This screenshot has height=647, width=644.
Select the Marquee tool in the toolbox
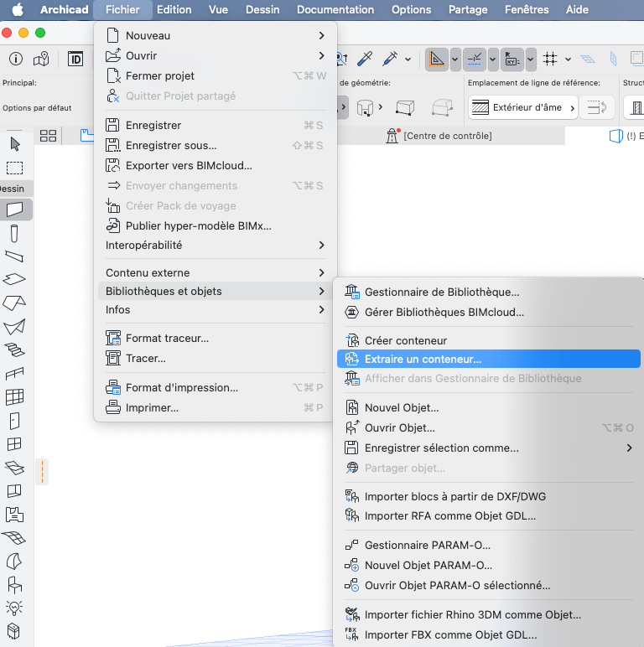[15, 168]
